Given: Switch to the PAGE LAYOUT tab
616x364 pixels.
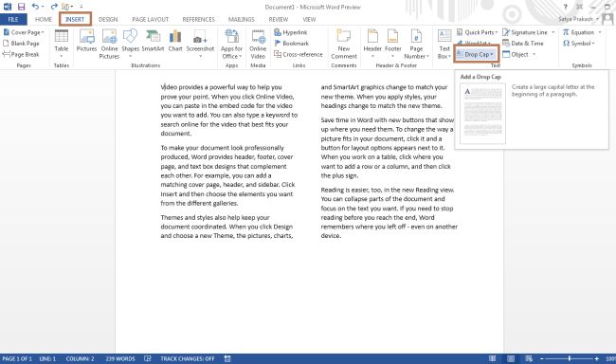Looking at the screenshot, I should click(x=150, y=19).
